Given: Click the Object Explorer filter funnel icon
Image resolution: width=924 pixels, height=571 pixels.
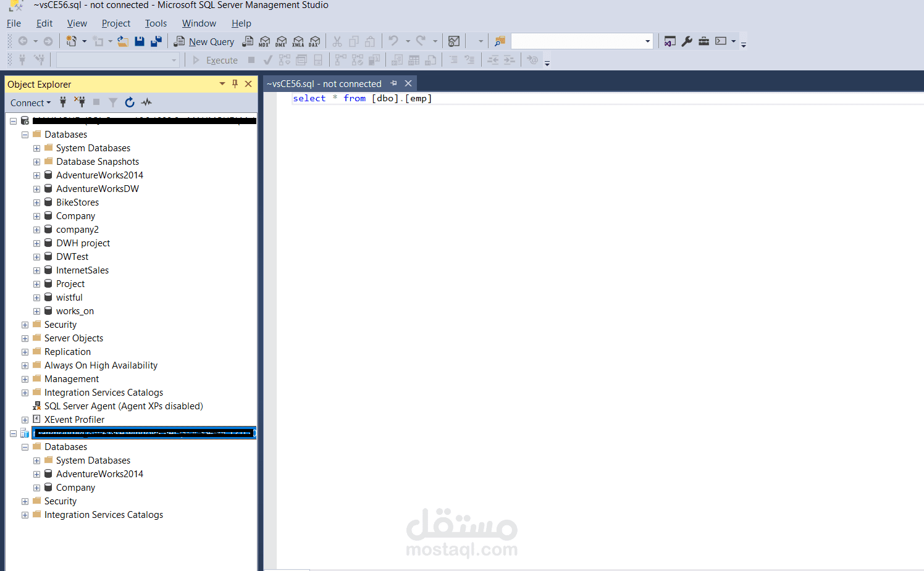Looking at the screenshot, I should [113, 102].
